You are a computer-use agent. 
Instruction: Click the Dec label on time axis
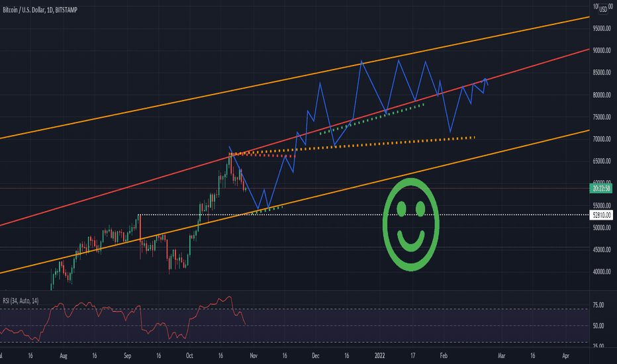coord(316,356)
